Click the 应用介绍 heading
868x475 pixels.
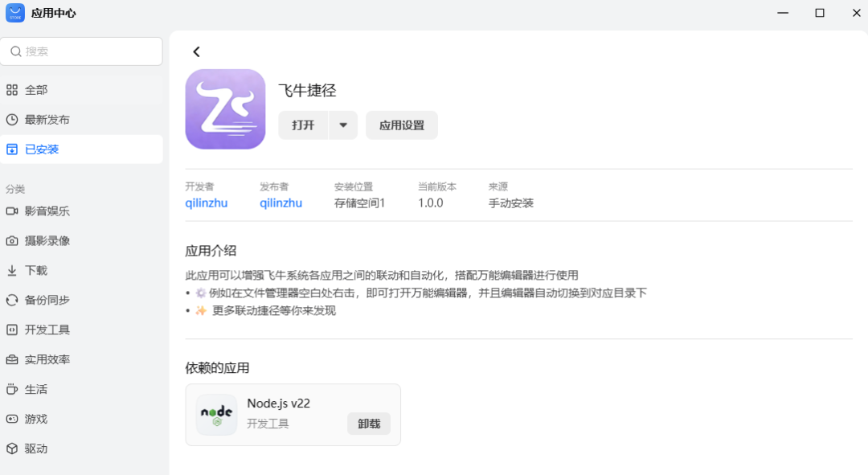click(211, 251)
